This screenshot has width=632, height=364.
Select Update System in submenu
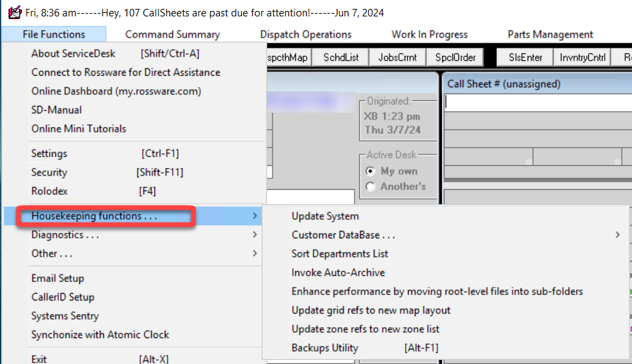(445, 216)
